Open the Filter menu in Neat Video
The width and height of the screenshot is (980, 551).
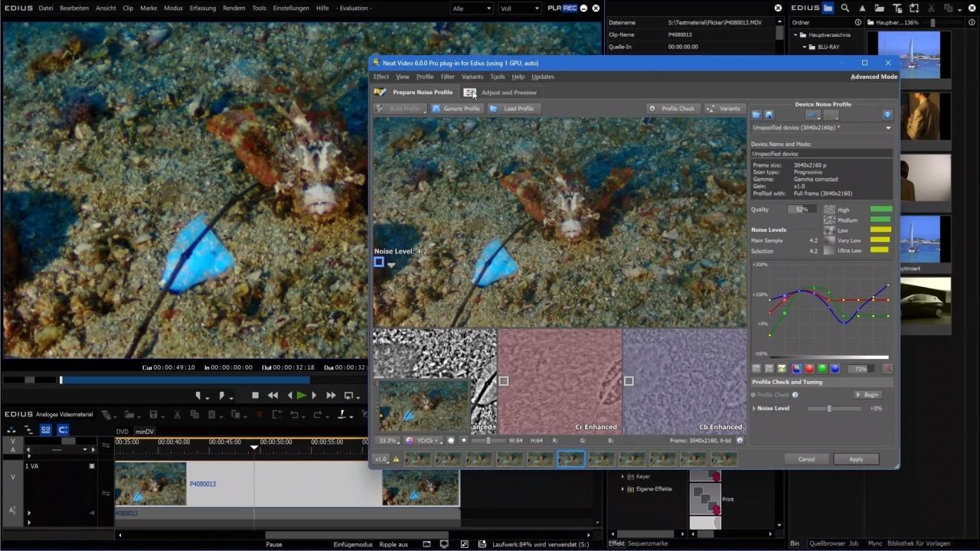tap(448, 77)
